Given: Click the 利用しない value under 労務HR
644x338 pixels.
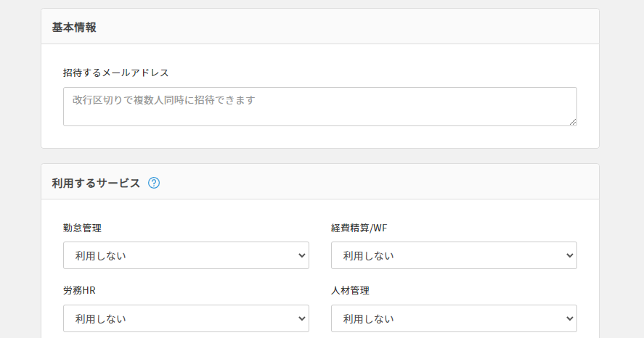Looking at the screenshot, I should [x=100, y=318].
